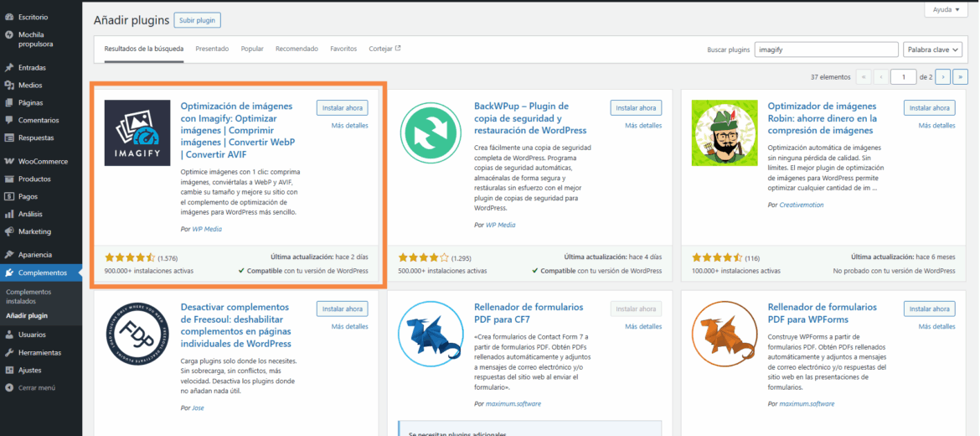Click the BackWPup green arrows logo
Screen dimensions: 980x436
[431, 132]
